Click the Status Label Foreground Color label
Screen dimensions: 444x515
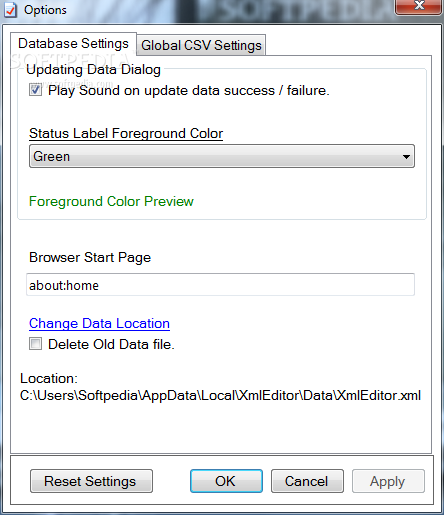coord(126,133)
